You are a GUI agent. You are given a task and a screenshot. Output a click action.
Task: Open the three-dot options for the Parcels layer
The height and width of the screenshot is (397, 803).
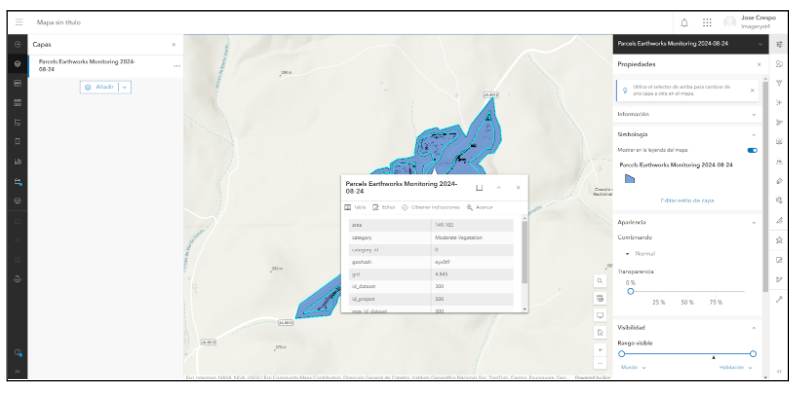177,66
